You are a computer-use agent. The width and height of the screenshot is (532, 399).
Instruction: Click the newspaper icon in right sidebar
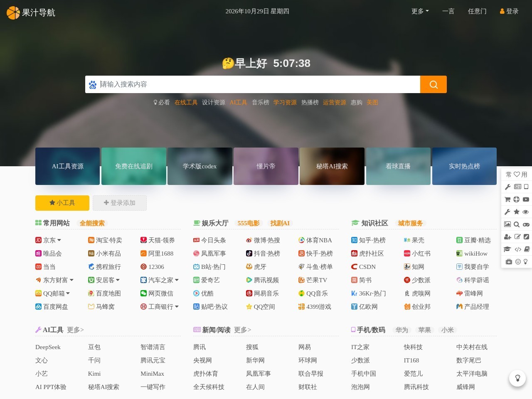tap(517, 187)
